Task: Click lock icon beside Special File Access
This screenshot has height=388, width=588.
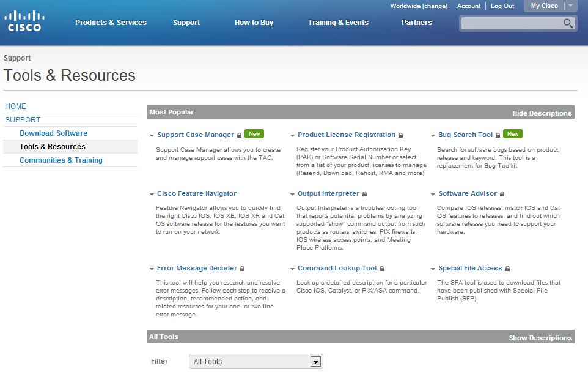Action: 507,269
